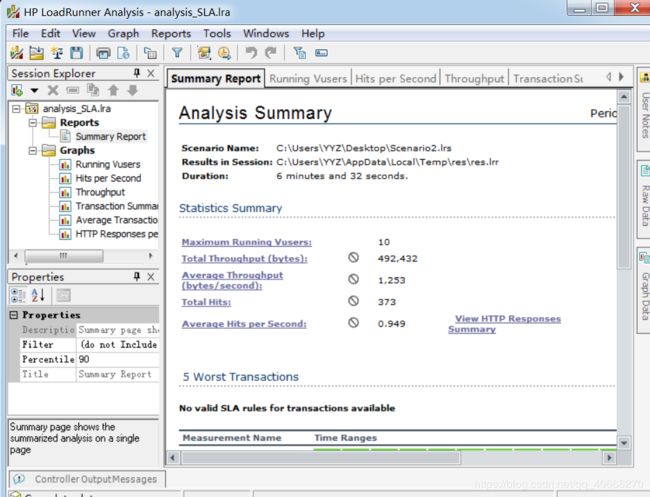
Task: Click the status icon beside Average Hits per Second
Action: coord(353,322)
